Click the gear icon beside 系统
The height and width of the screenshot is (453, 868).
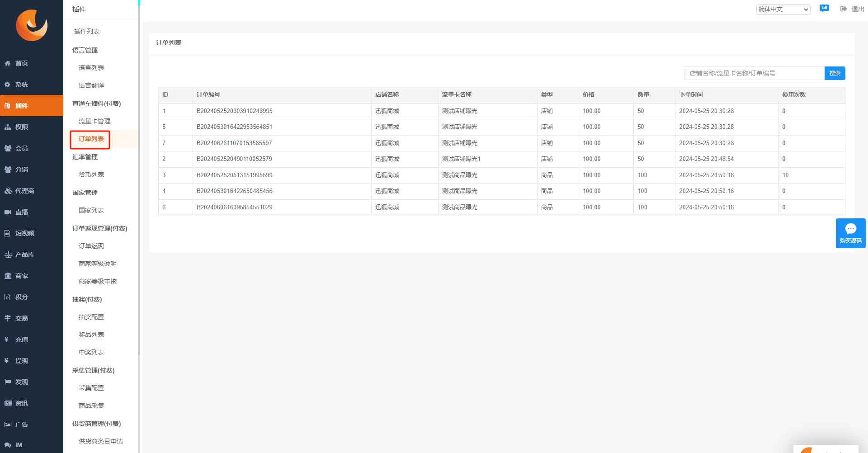(x=8, y=85)
